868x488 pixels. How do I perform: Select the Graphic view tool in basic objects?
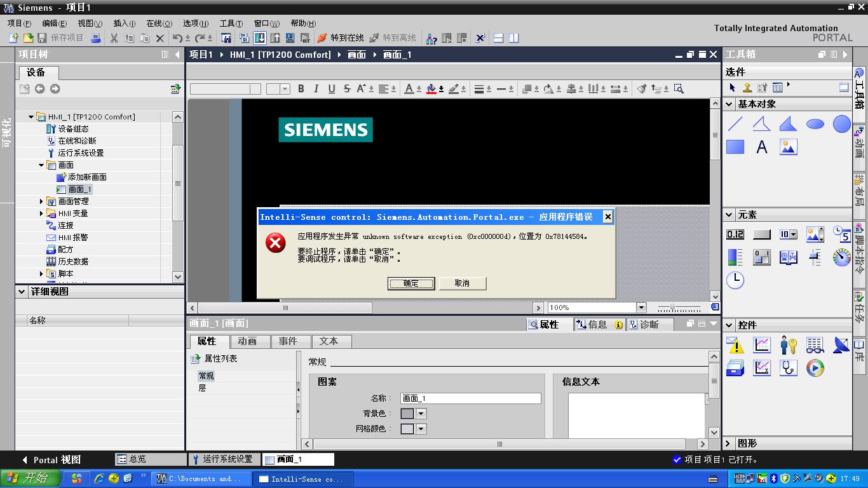pos(789,147)
